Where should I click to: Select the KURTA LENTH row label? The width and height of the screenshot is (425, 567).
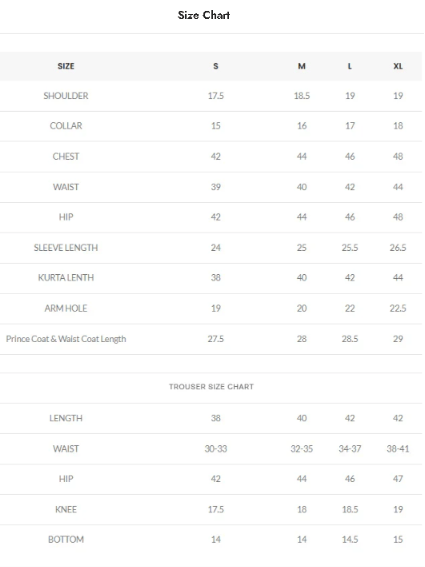[66, 278]
